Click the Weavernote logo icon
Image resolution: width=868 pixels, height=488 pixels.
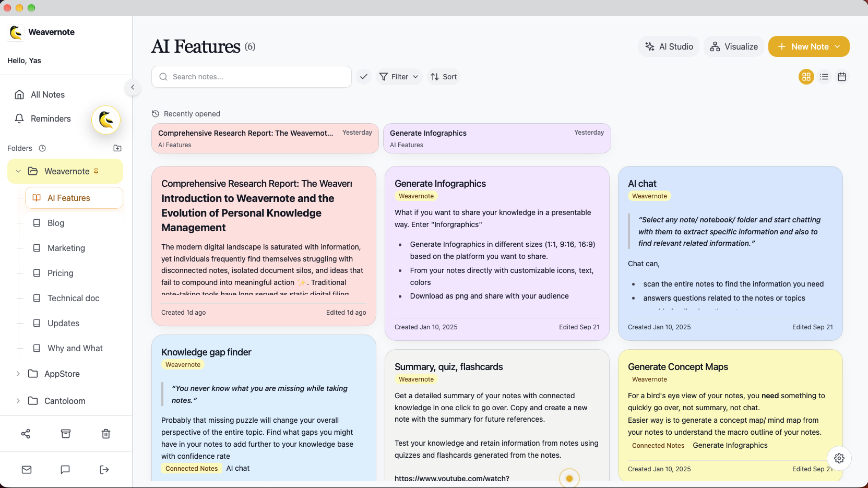16,32
